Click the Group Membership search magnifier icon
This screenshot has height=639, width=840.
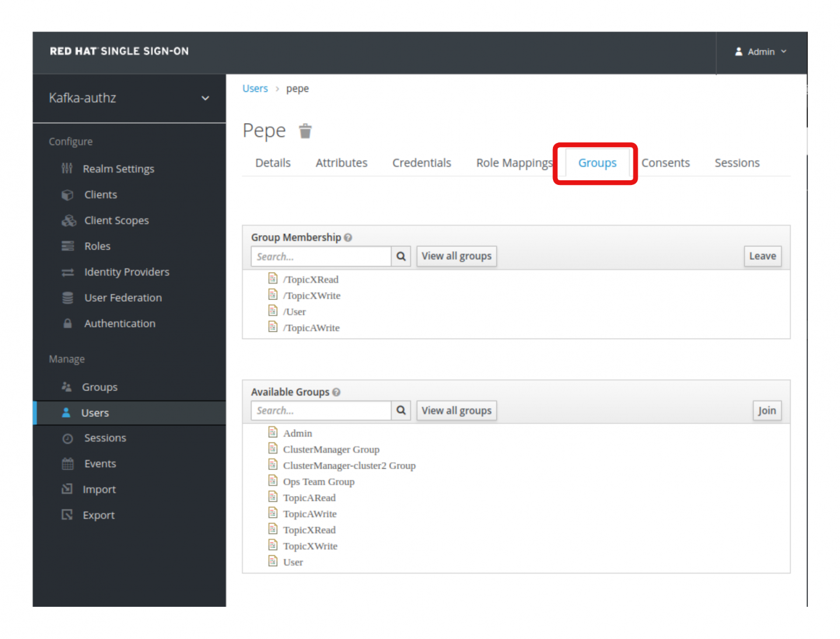click(x=401, y=256)
